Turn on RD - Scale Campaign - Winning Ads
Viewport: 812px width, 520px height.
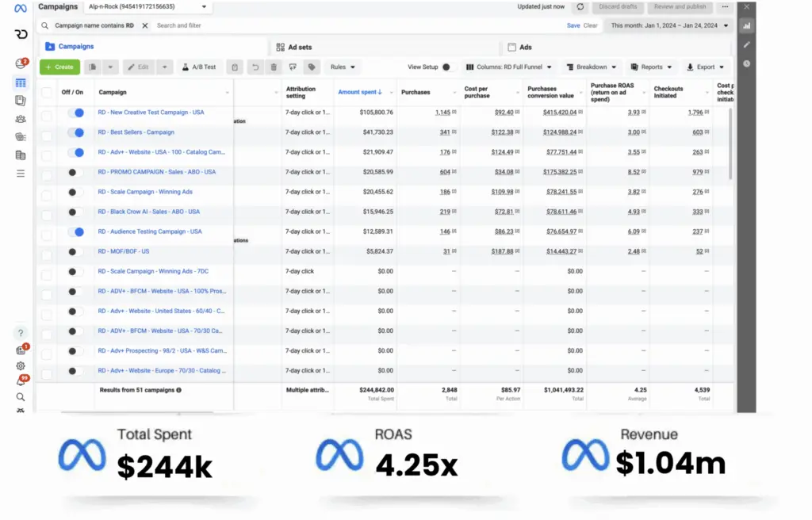point(75,192)
